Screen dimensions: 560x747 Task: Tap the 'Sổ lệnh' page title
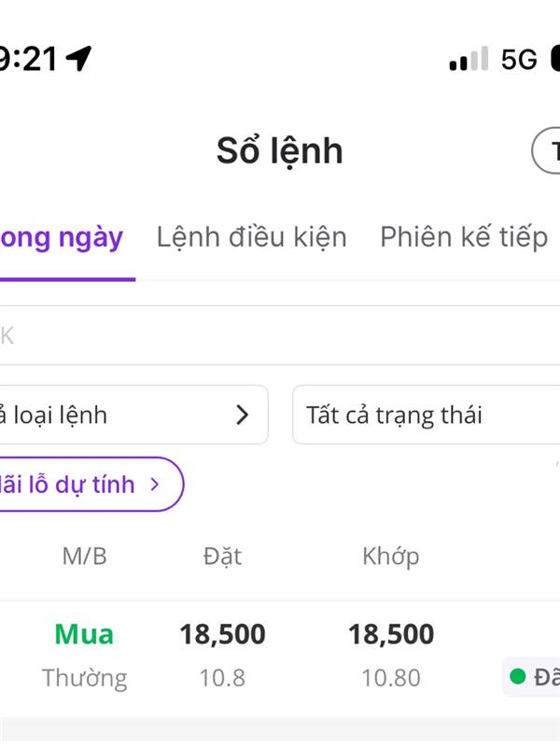pyautogui.click(x=280, y=151)
